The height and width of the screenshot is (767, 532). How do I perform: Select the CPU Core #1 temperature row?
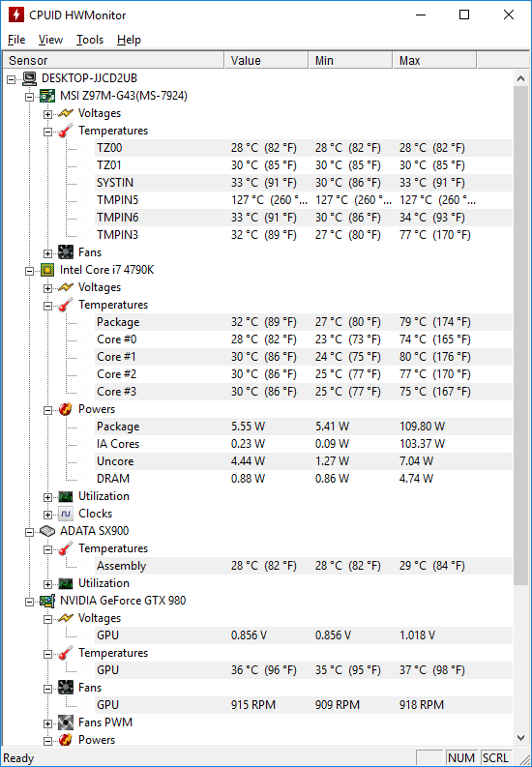[x=303, y=357]
